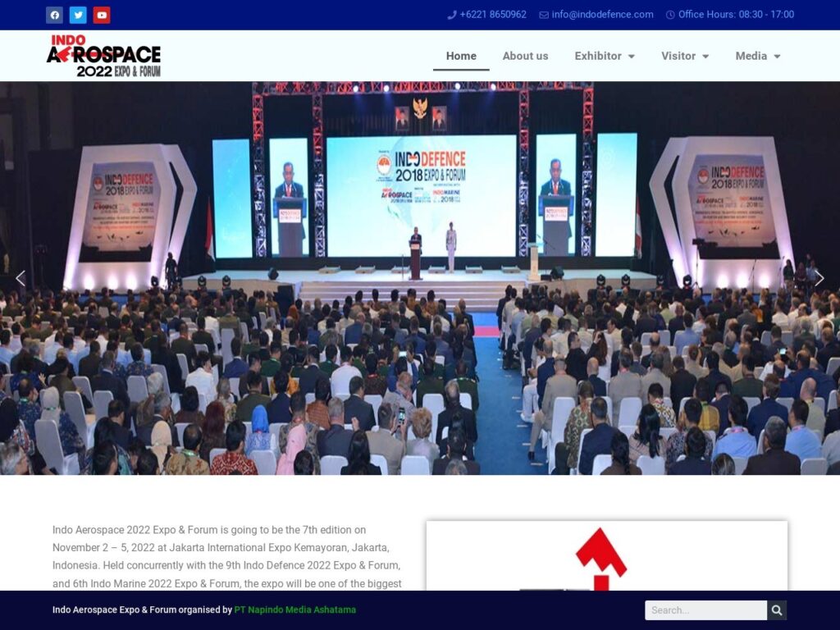840x630 pixels.
Task: Expand the Exhibitor dropdown arrow
Action: pos(632,57)
